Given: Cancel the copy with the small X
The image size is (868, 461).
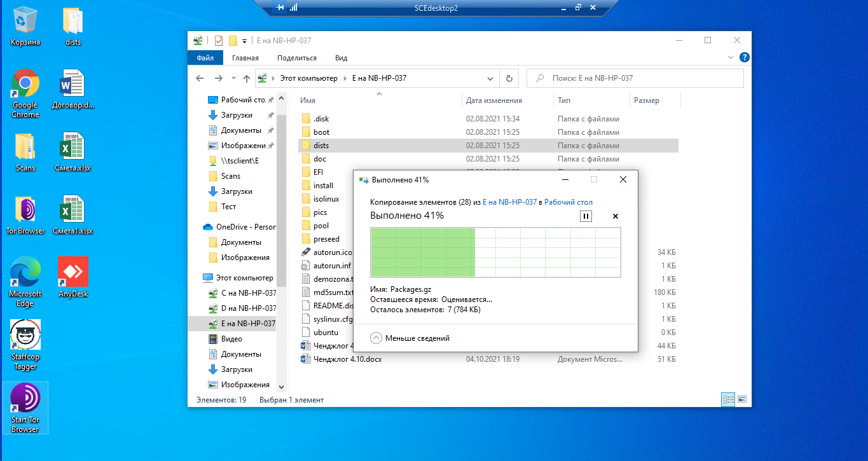Looking at the screenshot, I should tap(615, 216).
